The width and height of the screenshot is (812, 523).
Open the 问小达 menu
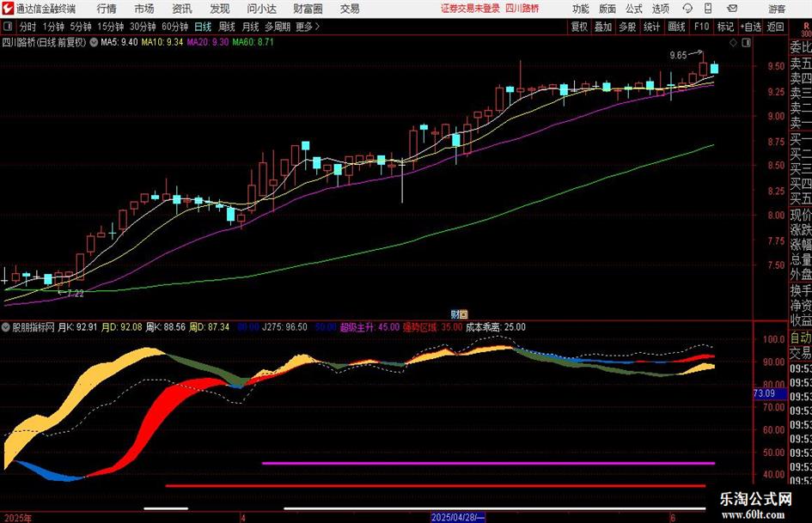pos(261,9)
